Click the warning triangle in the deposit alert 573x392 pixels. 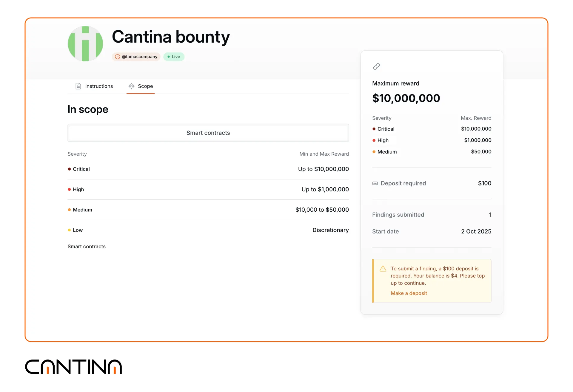[x=383, y=268]
